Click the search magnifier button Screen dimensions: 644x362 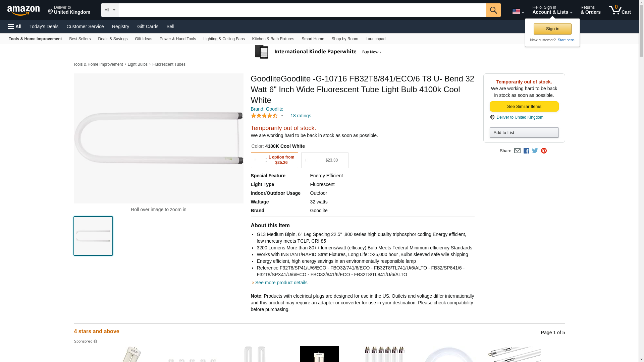pos(493,10)
